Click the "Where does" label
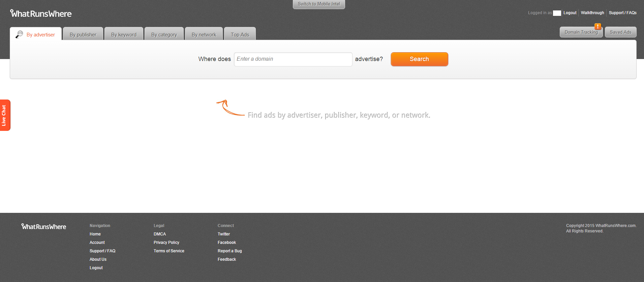This screenshot has height=282, width=644. (215, 59)
